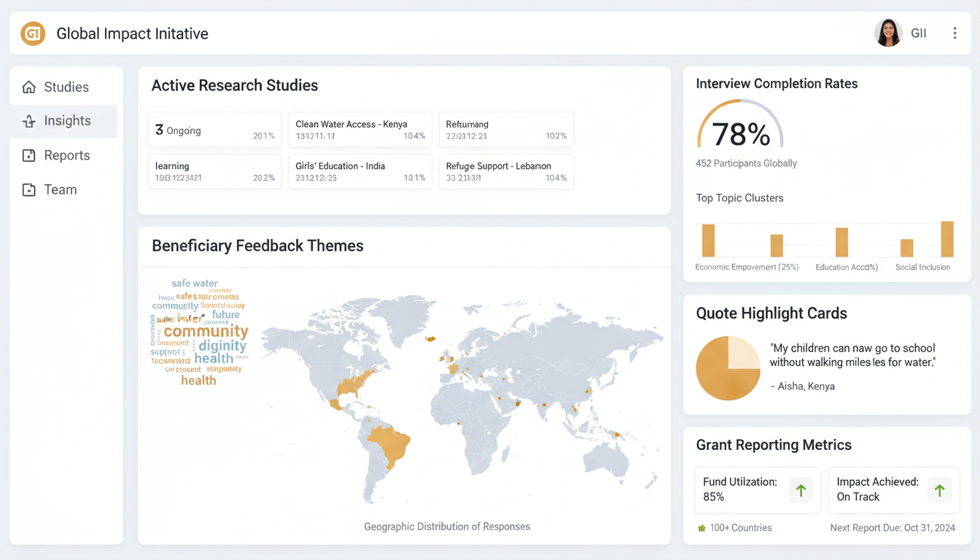This screenshot has width=980, height=560.
Task: Open the Girls' Education - India study card
Action: pyautogui.click(x=359, y=171)
